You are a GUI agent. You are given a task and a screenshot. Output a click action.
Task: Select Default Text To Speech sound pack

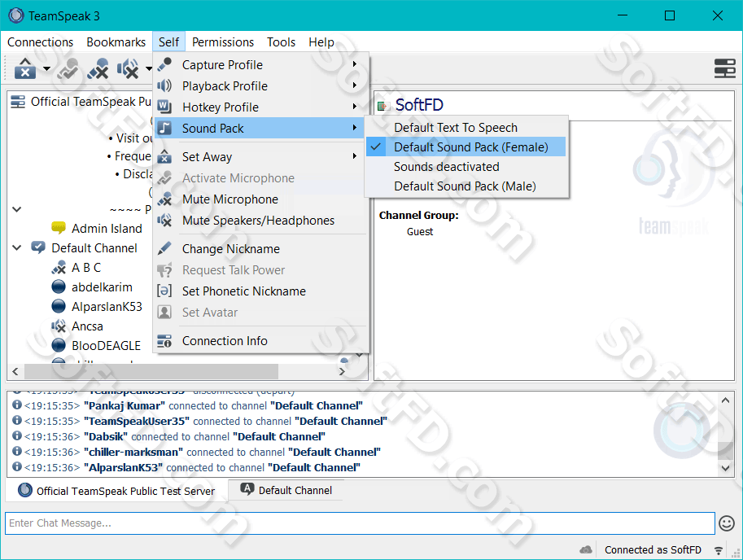466,128
